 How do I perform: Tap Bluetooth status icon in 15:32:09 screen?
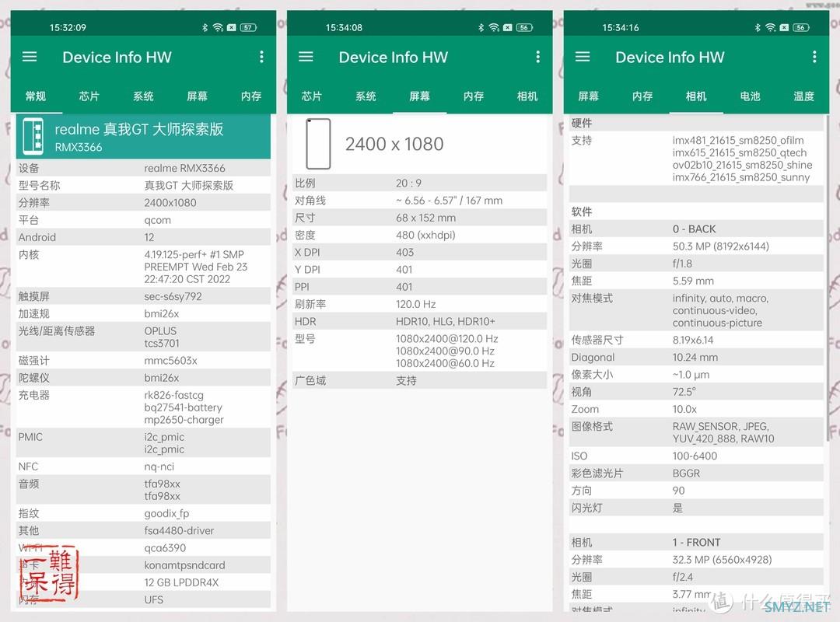pyautogui.click(x=205, y=27)
